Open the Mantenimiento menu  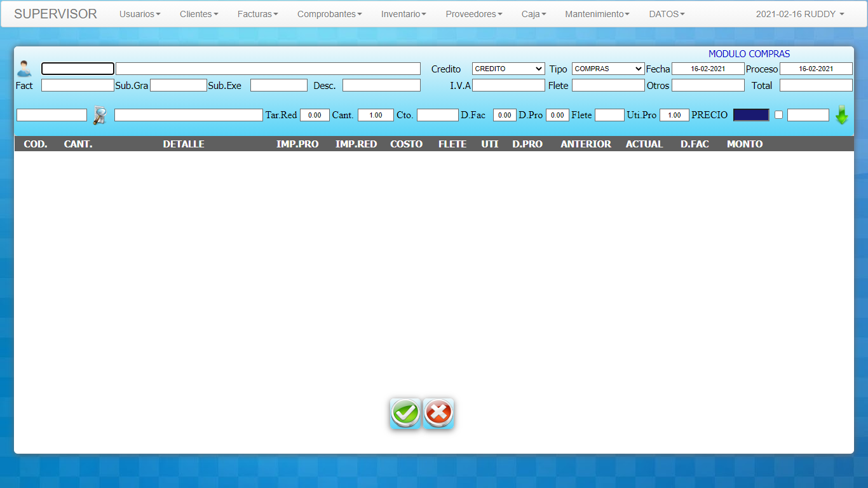pyautogui.click(x=597, y=14)
